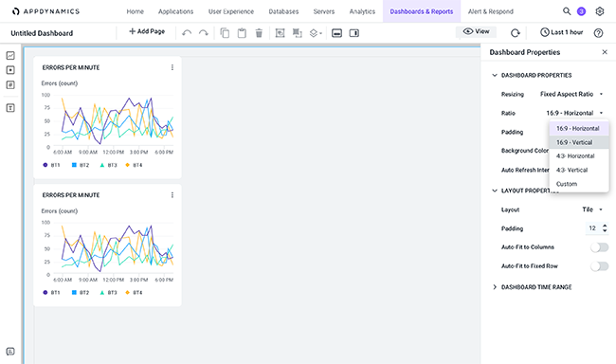Click the paste clipboard icon
The height and width of the screenshot is (364, 616).
[242, 33]
